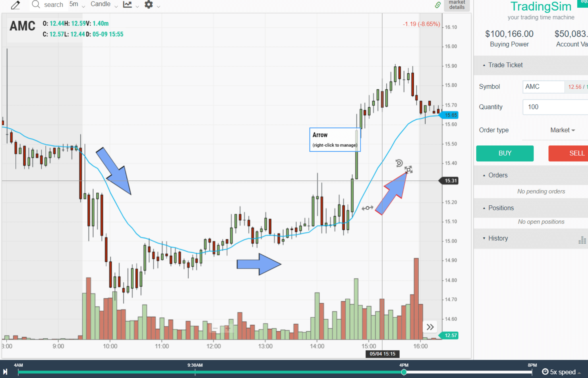Click the arrow resize width handle
The image size is (588, 378).
367,208
